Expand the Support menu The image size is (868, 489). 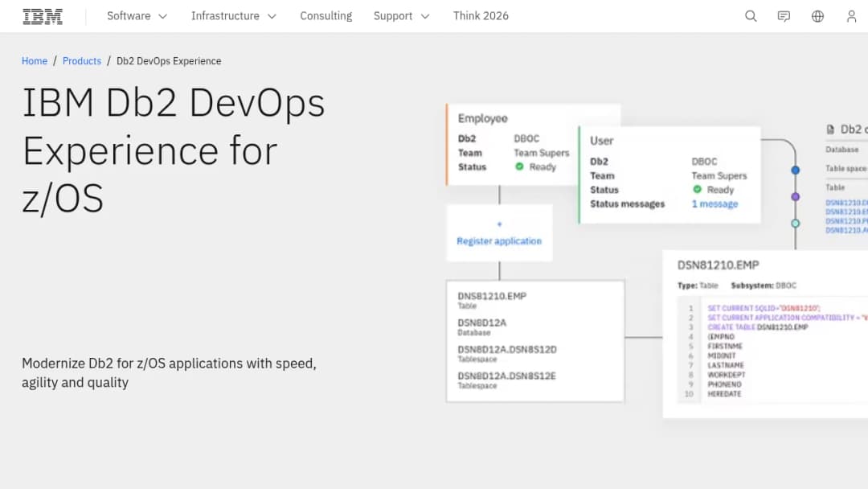click(401, 16)
